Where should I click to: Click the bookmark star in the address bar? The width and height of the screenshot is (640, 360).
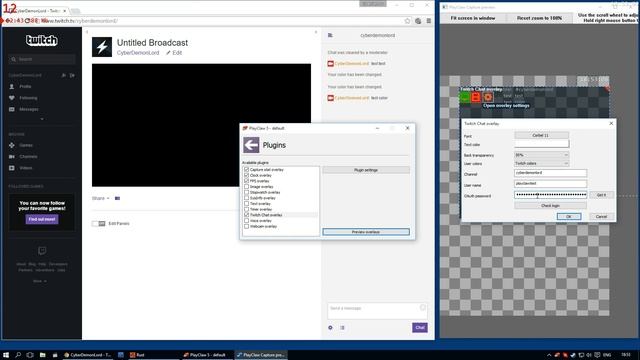[407, 21]
